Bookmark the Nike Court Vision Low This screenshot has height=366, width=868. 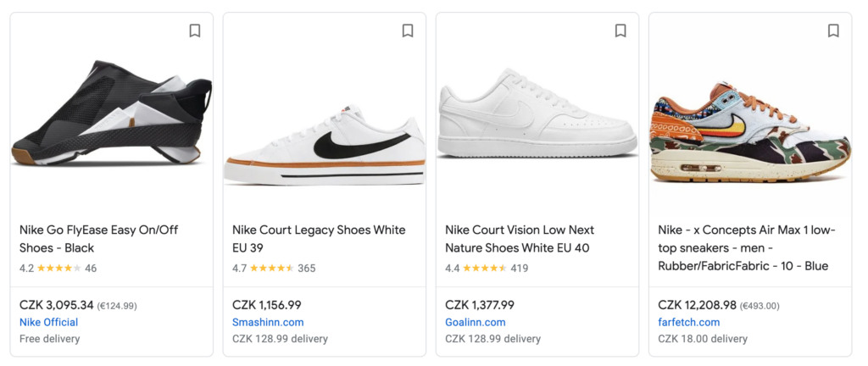(x=620, y=31)
